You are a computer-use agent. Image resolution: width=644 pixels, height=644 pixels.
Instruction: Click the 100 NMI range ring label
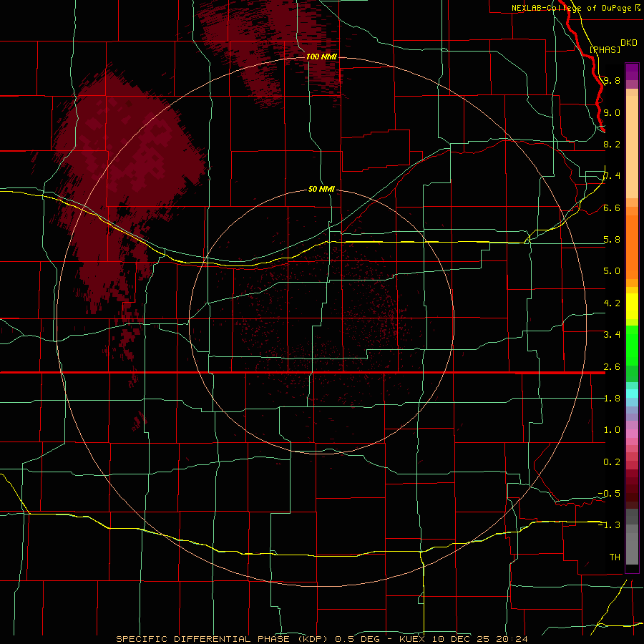[x=321, y=57]
